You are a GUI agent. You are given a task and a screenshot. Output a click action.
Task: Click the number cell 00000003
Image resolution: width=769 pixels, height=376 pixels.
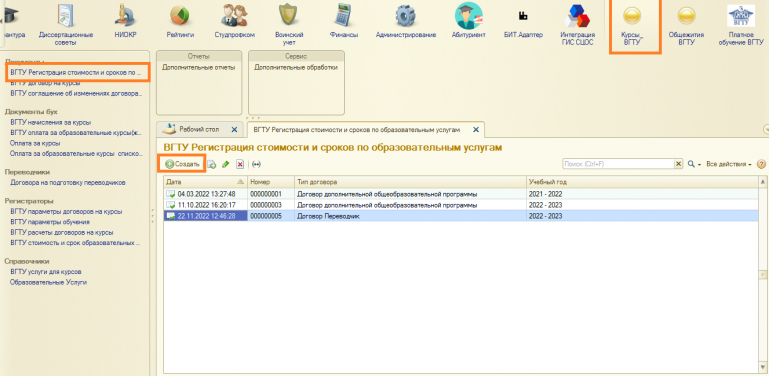pyautogui.click(x=271, y=205)
